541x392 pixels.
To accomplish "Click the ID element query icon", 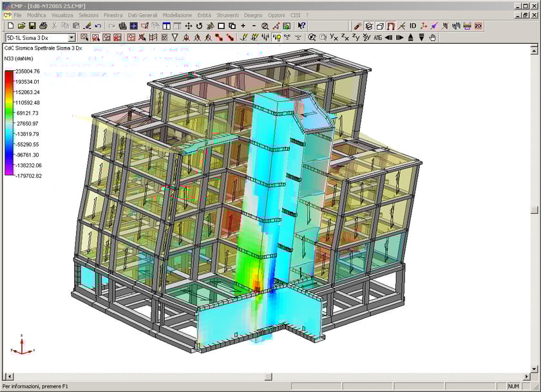I will coord(412,26).
